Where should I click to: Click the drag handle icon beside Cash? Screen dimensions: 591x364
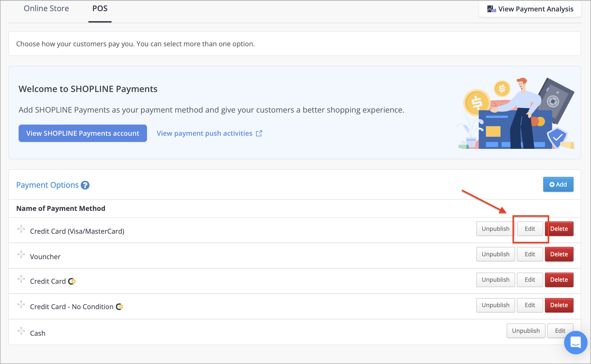(21, 331)
